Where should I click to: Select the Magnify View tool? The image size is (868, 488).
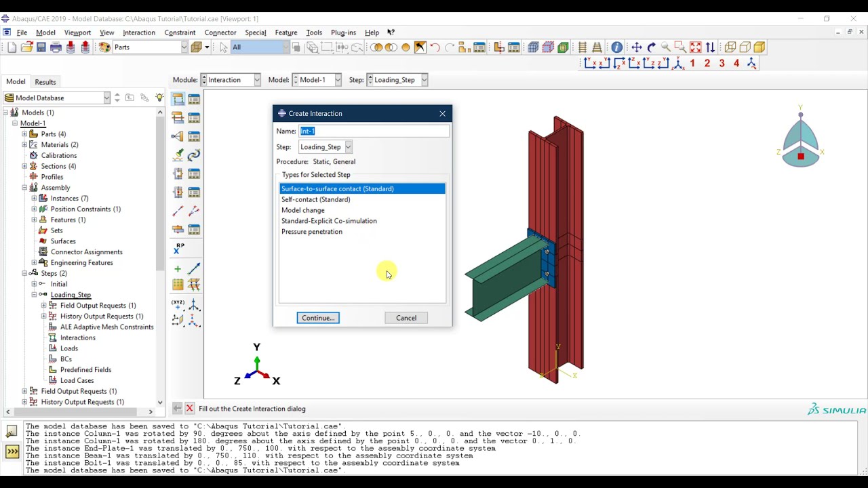pyautogui.click(x=666, y=47)
